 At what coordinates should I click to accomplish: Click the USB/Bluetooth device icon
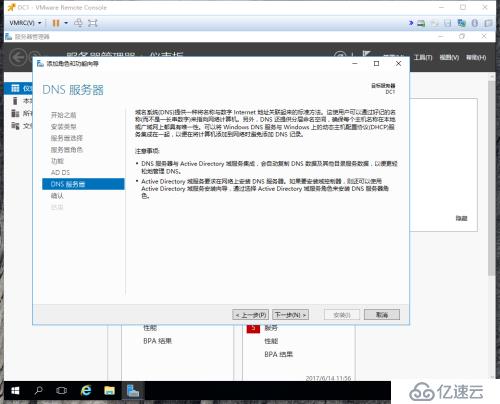(475, 23)
